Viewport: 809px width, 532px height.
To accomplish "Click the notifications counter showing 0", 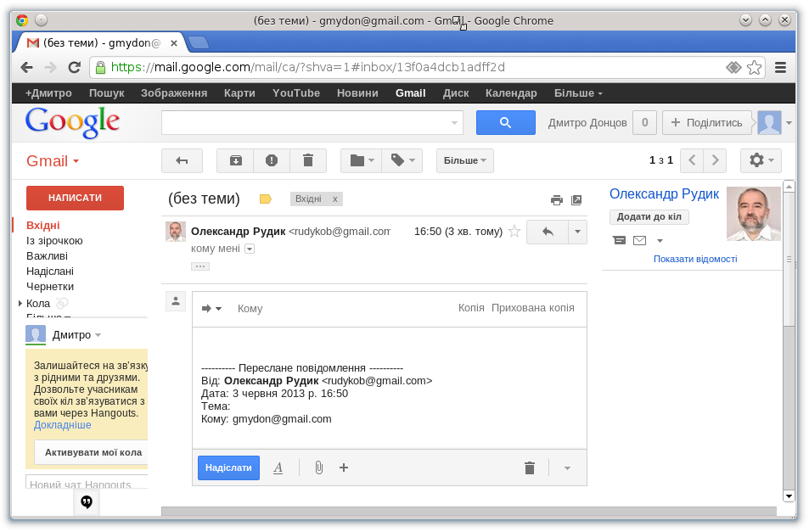I will pyautogui.click(x=644, y=123).
